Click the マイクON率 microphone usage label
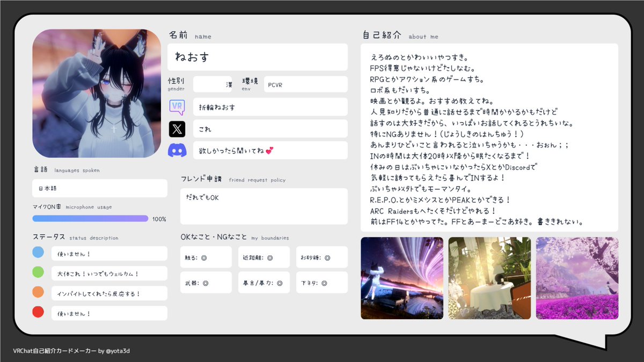644x362 pixels. [x=72, y=206]
